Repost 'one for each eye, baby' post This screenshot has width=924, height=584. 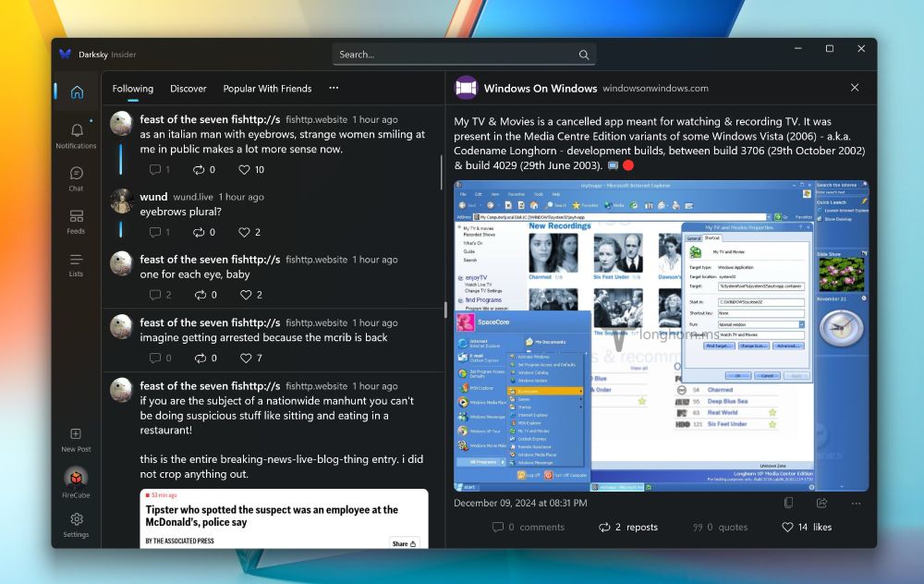click(x=206, y=295)
